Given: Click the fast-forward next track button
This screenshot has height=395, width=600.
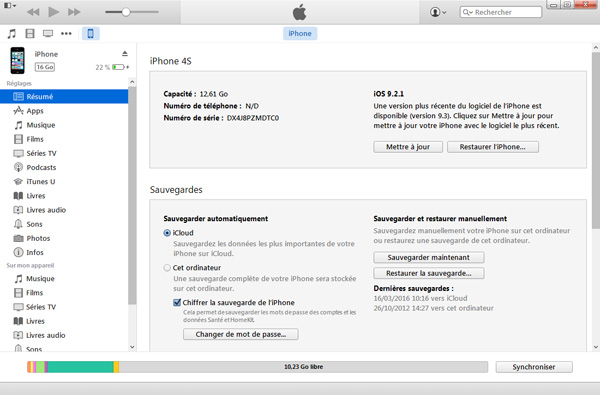Looking at the screenshot, I should tap(74, 12).
